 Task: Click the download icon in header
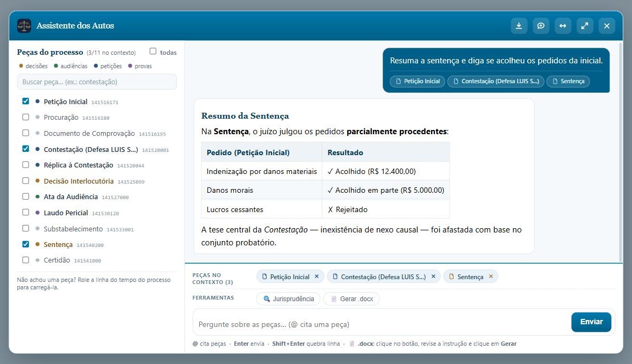pyautogui.click(x=519, y=26)
